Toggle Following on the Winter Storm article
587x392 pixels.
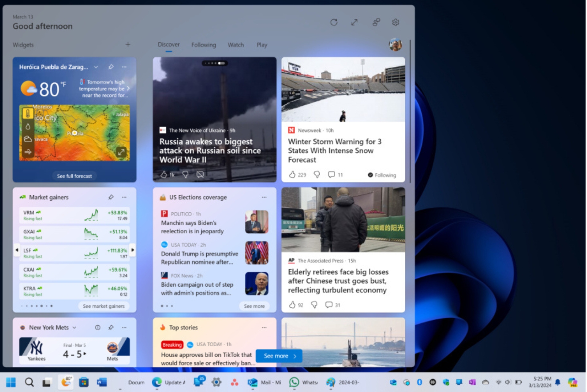(x=381, y=175)
